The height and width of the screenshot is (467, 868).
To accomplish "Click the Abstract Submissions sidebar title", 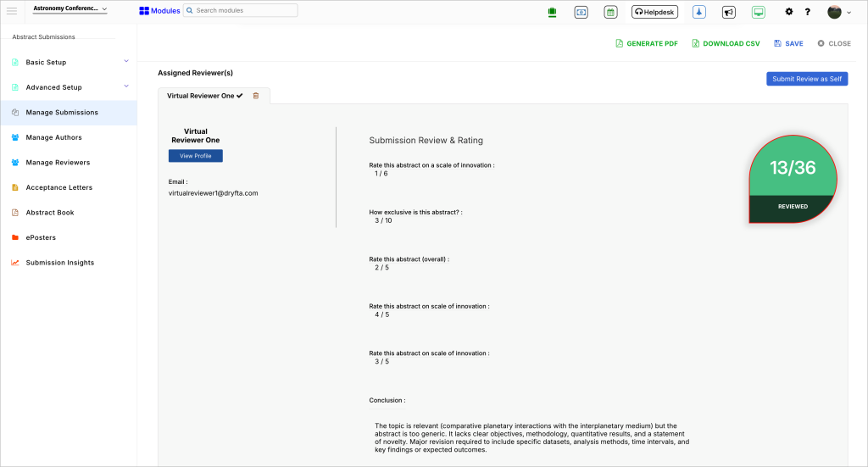I will [43, 37].
